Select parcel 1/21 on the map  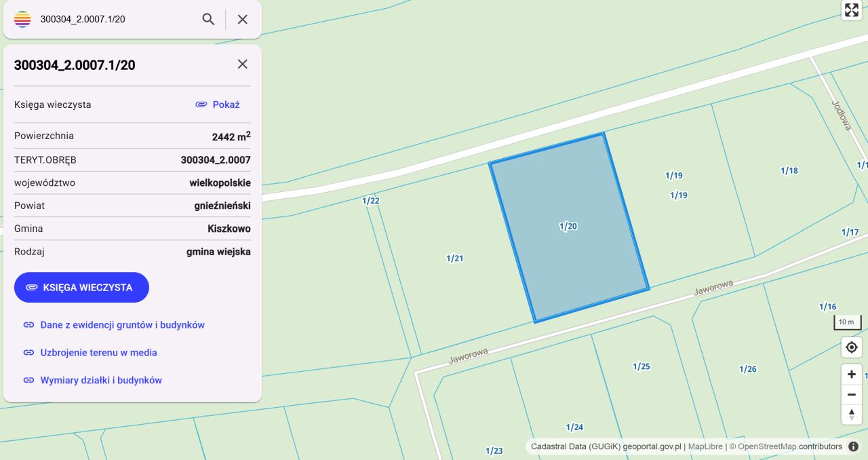[455, 258]
